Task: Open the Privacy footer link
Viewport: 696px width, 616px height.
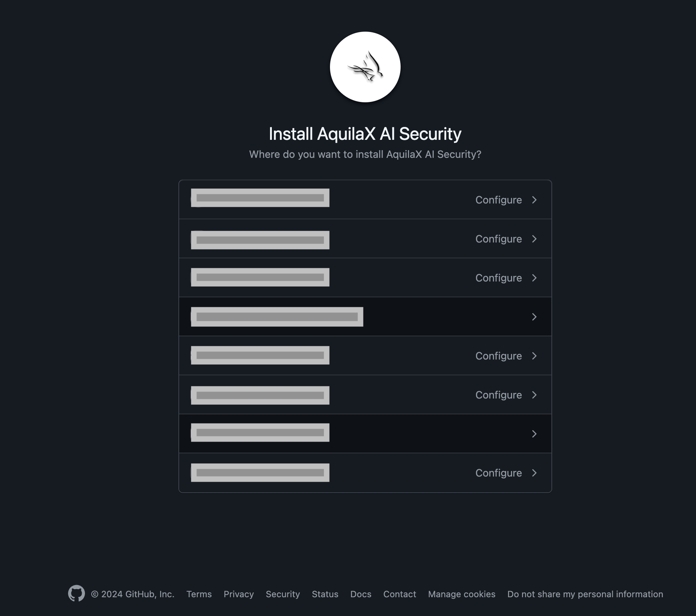Action: tap(239, 594)
